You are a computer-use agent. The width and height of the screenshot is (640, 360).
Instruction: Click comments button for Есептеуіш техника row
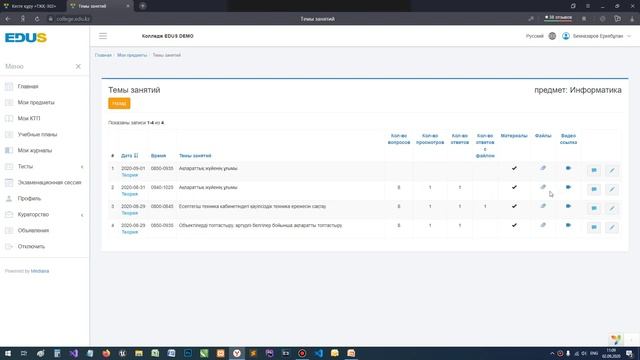pos(594,208)
